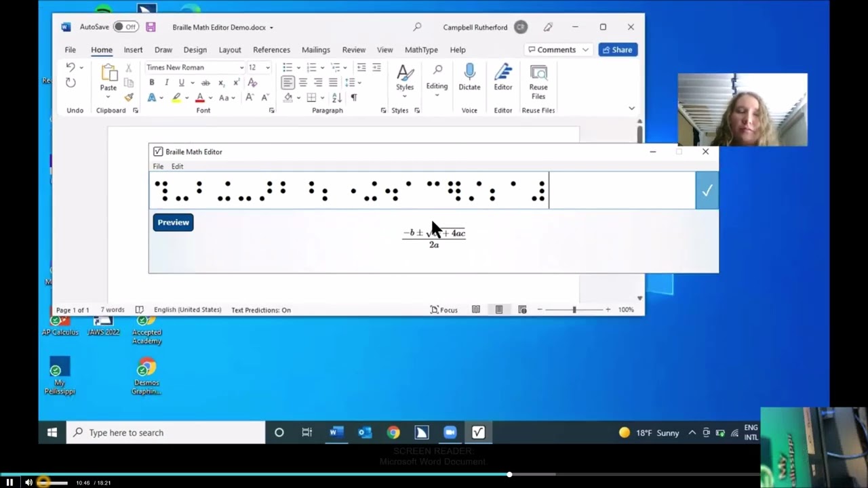
Task: Collapse the ribbon with the chevron
Action: 631,108
